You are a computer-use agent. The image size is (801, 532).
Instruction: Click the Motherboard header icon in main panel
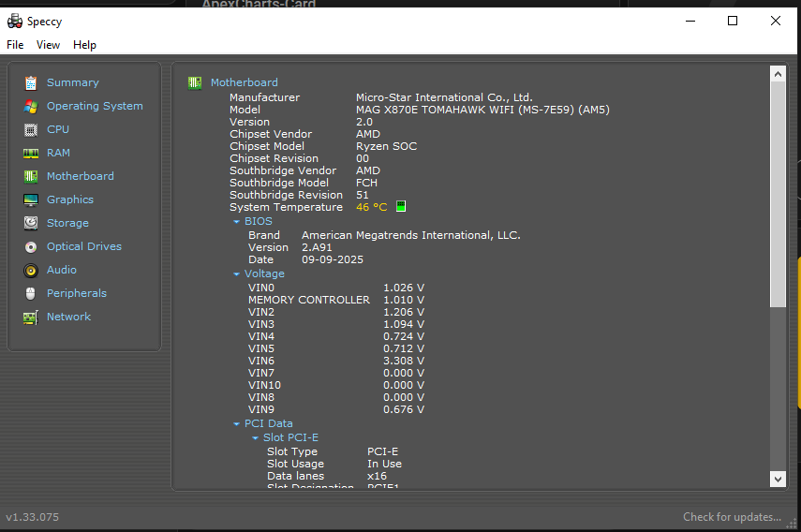[x=195, y=82]
